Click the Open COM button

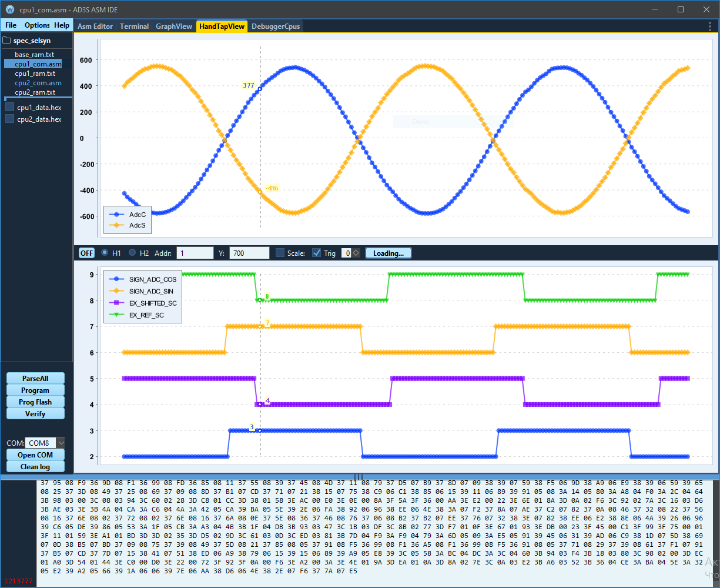pyautogui.click(x=35, y=455)
